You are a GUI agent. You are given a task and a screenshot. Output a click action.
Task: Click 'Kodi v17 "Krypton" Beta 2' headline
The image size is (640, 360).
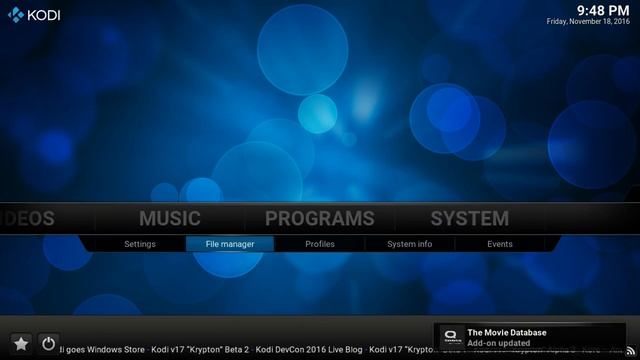200,350
